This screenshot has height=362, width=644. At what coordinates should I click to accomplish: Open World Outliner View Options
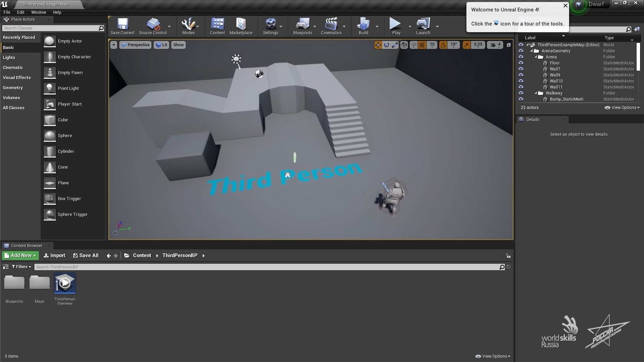(622, 108)
